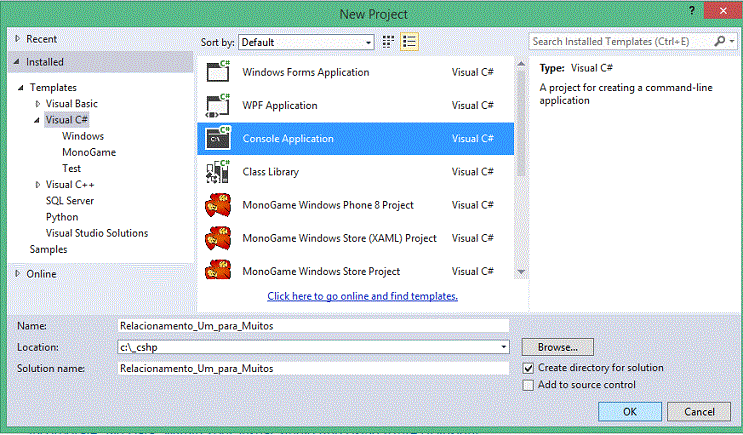Click the WPF Application template icon
The height and width of the screenshot is (435, 743).
pyautogui.click(x=218, y=105)
